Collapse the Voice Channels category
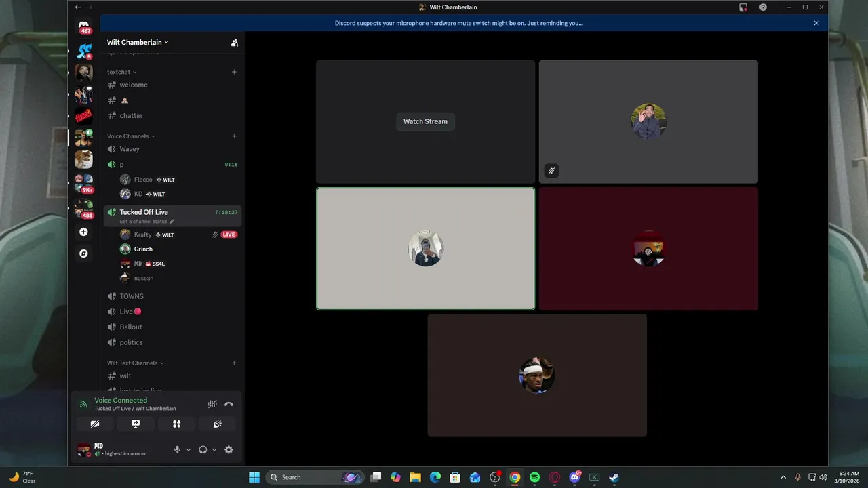The height and width of the screenshot is (488, 868). pyautogui.click(x=131, y=136)
